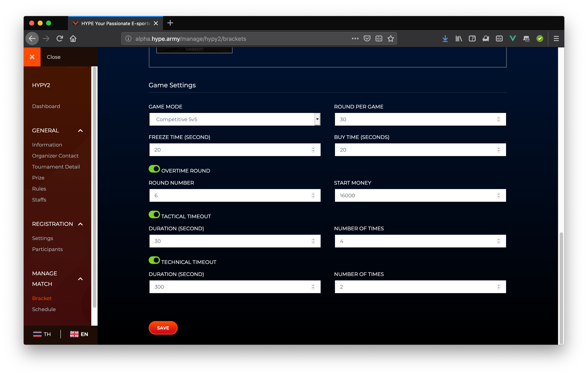Collapse the GENERAL sidebar section
The height and width of the screenshot is (376, 588).
(80, 130)
